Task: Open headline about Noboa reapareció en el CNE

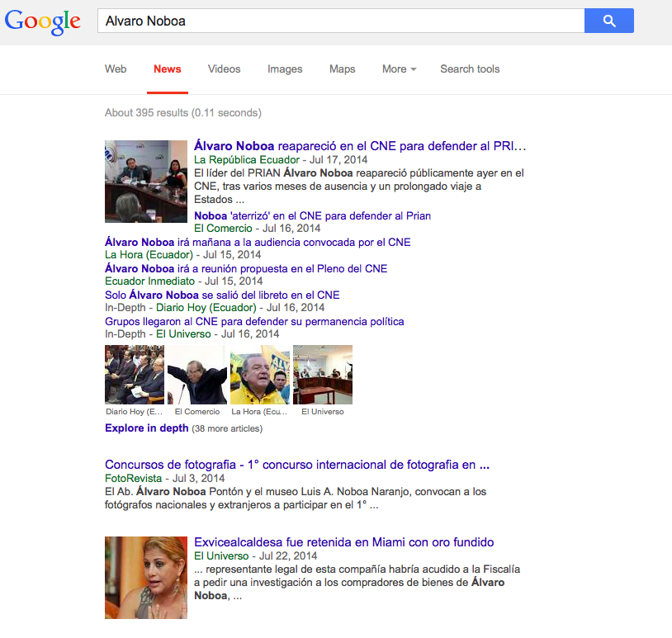Action: [x=359, y=146]
